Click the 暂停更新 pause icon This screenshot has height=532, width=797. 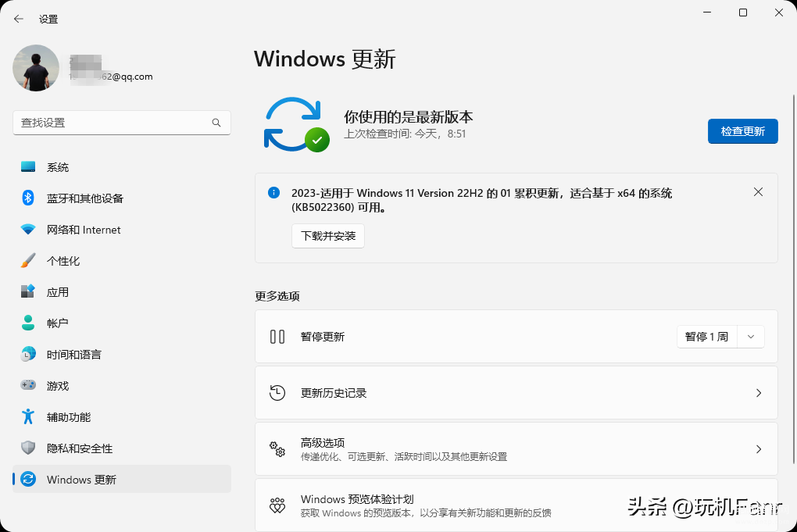point(277,337)
